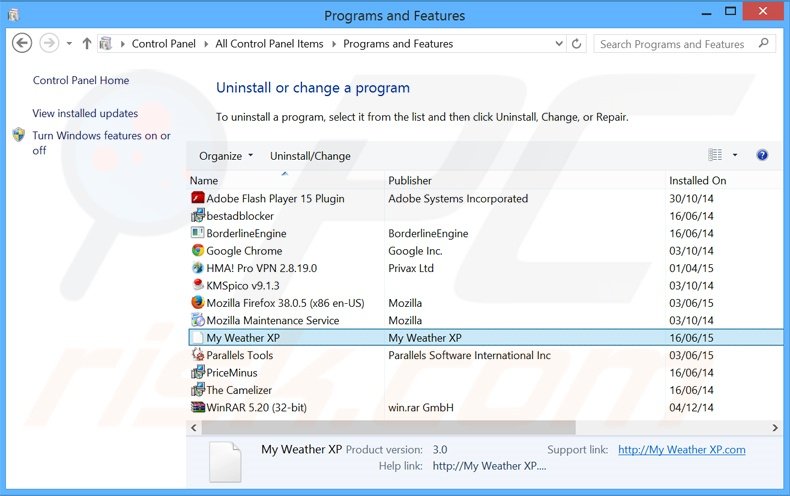Viewport: 790px width, 496px height.
Task: Click the horizontal scrollbar thumb
Action: coord(388,427)
